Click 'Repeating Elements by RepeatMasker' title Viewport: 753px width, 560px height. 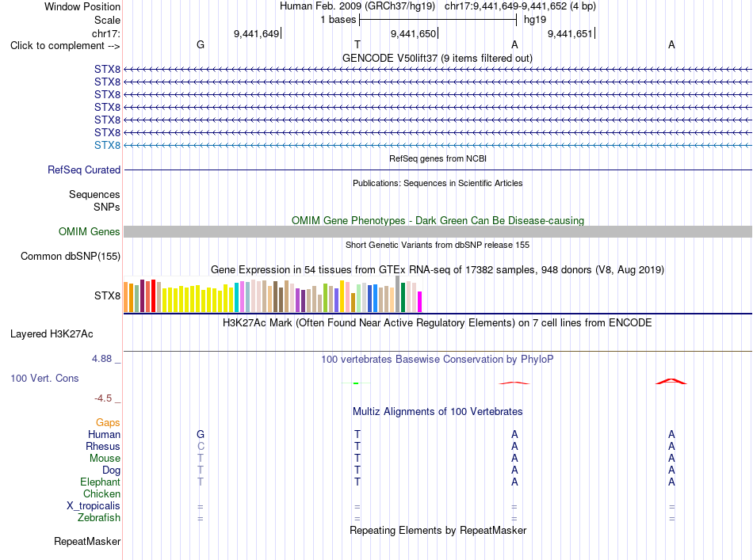[x=438, y=530]
